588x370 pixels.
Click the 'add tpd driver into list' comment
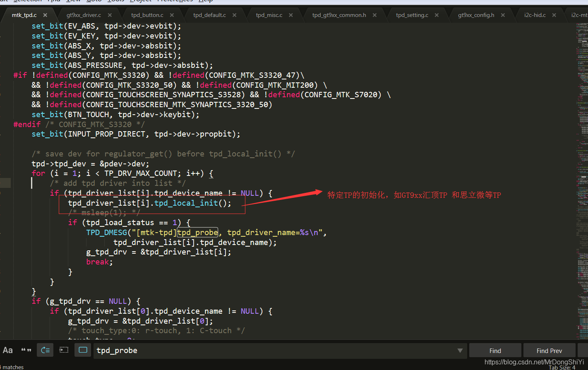(x=118, y=183)
